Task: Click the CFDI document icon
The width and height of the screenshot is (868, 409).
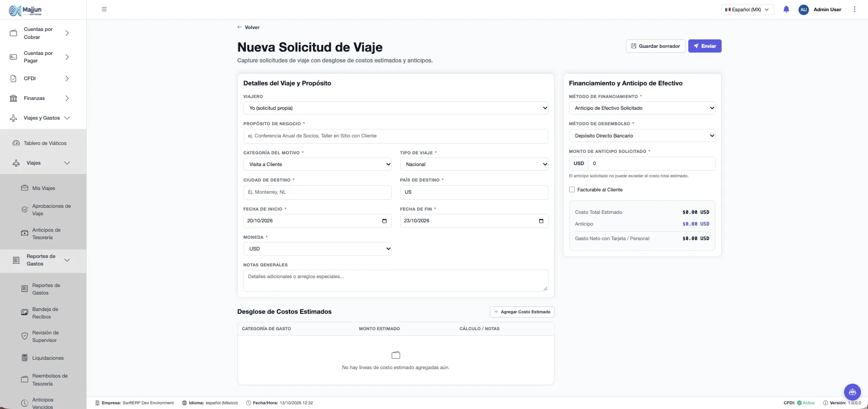Action: click(14, 78)
